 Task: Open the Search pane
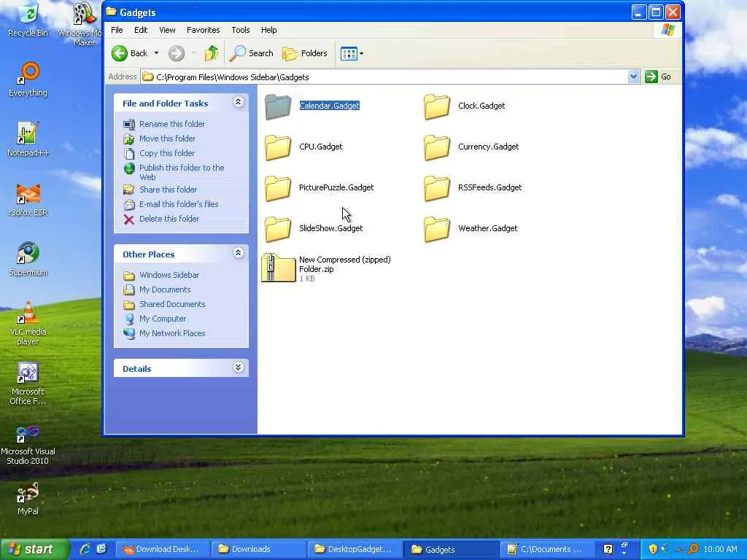251,53
